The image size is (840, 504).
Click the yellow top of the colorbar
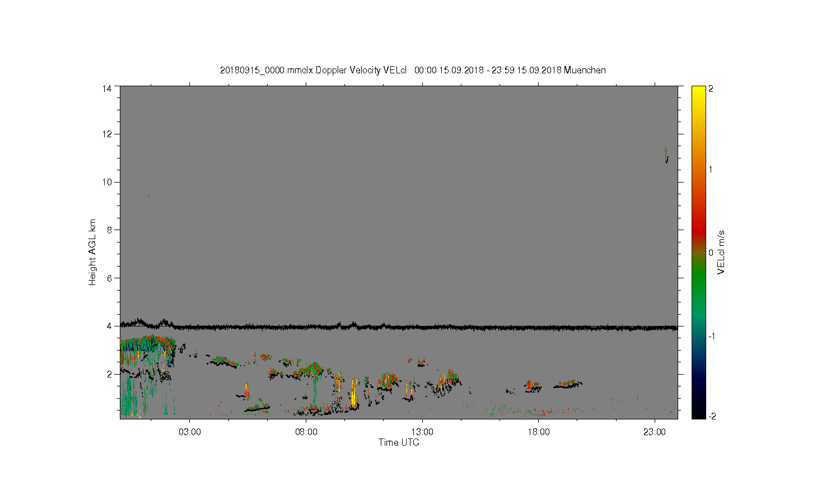click(x=698, y=90)
